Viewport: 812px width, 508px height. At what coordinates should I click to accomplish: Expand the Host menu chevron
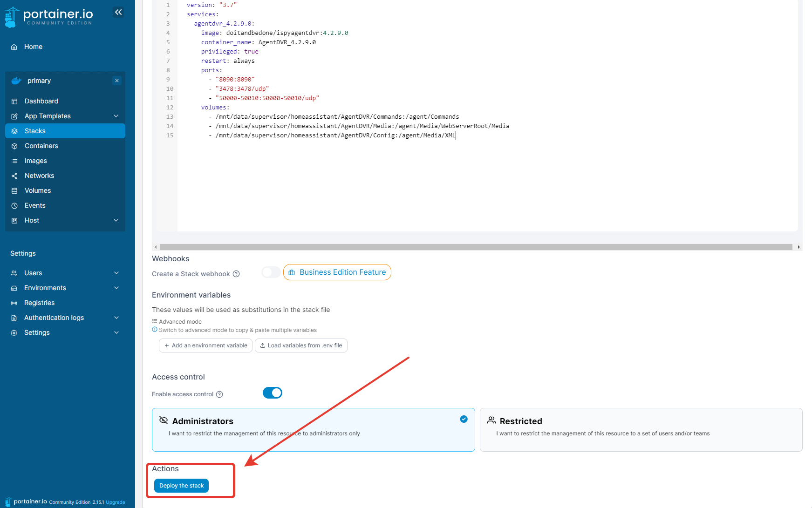click(x=116, y=220)
